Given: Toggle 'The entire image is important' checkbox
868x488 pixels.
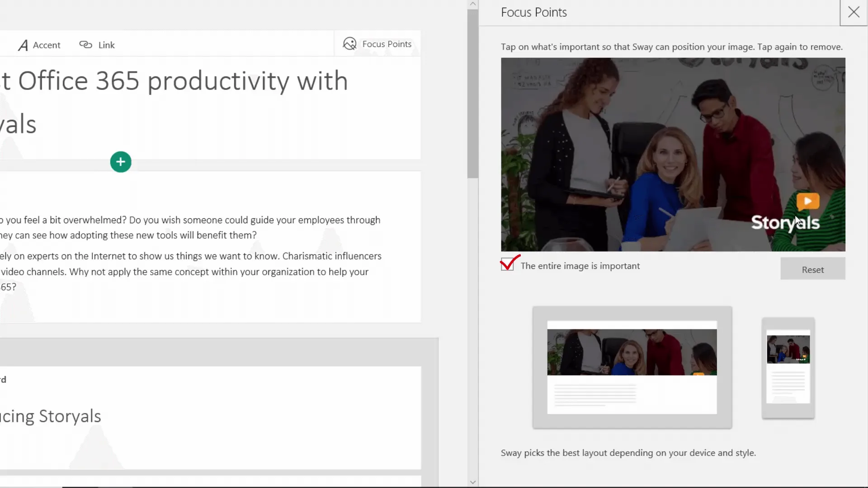Looking at the screenshot, I should pyautogui.click(x=507, y=264).
